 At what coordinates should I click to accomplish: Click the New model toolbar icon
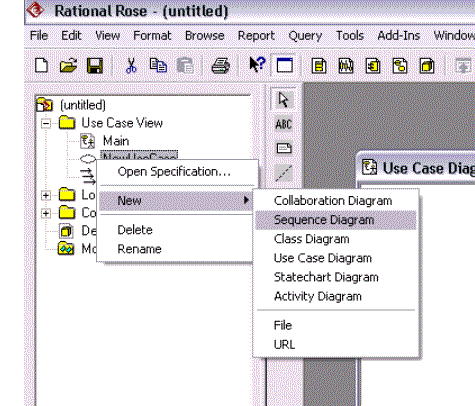point(41,65)
